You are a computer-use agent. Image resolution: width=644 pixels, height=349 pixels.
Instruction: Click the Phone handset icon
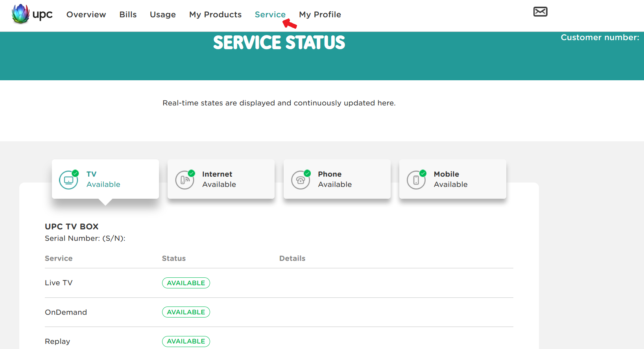pos(301,180)
